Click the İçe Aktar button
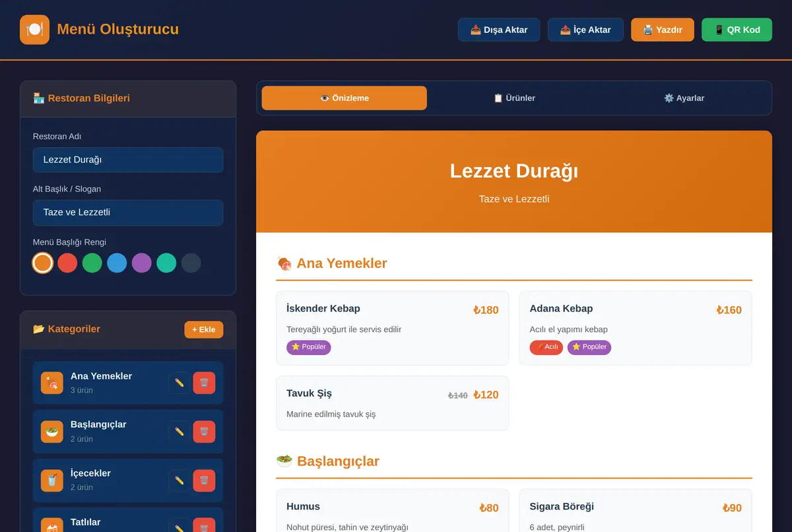 click(585, 30)
